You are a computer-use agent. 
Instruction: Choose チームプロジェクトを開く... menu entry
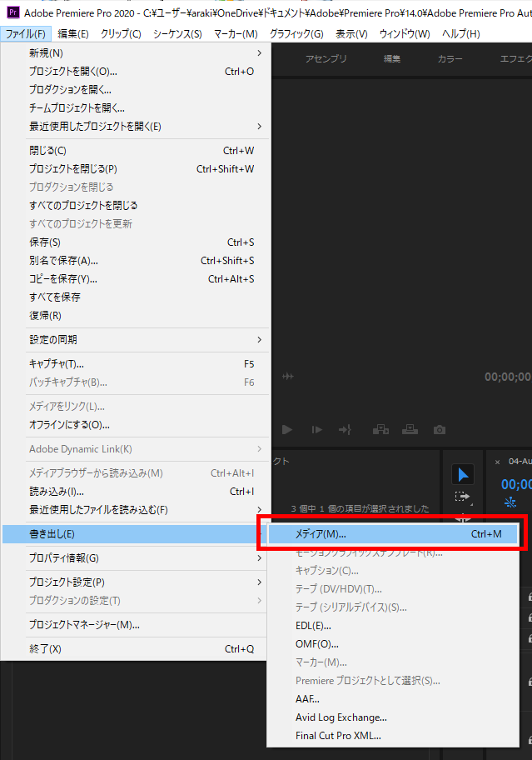(x=135, y=108)
